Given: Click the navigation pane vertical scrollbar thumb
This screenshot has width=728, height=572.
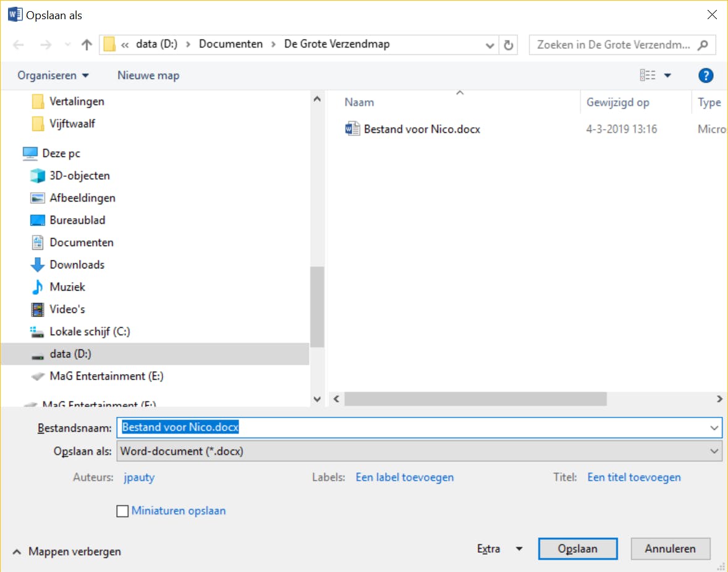Looking at the screenshot, I should coord(317,307).
